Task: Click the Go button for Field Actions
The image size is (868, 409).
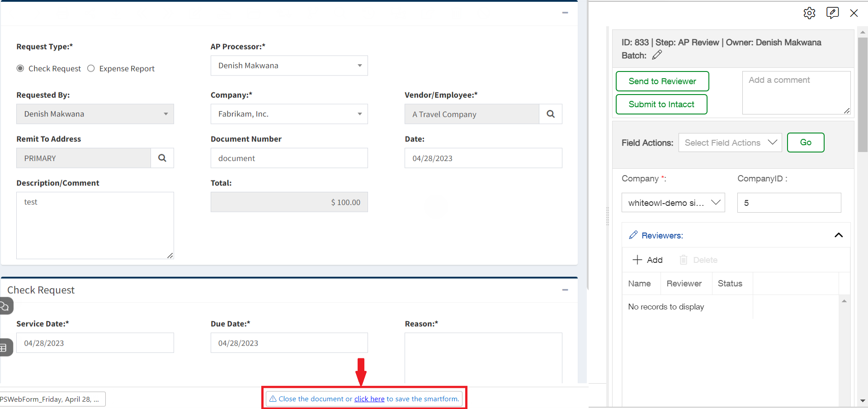Action: click(806, 143)
